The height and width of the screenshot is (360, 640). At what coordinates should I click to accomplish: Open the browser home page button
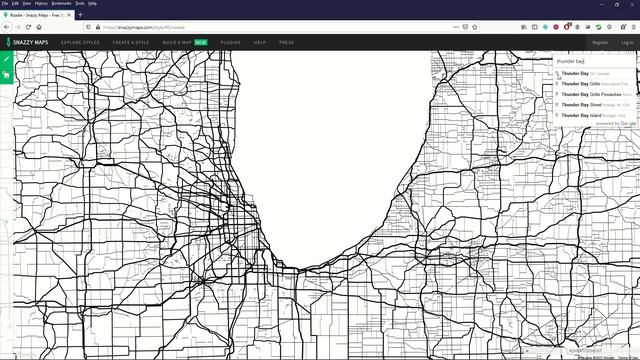[x=39, y=27]
